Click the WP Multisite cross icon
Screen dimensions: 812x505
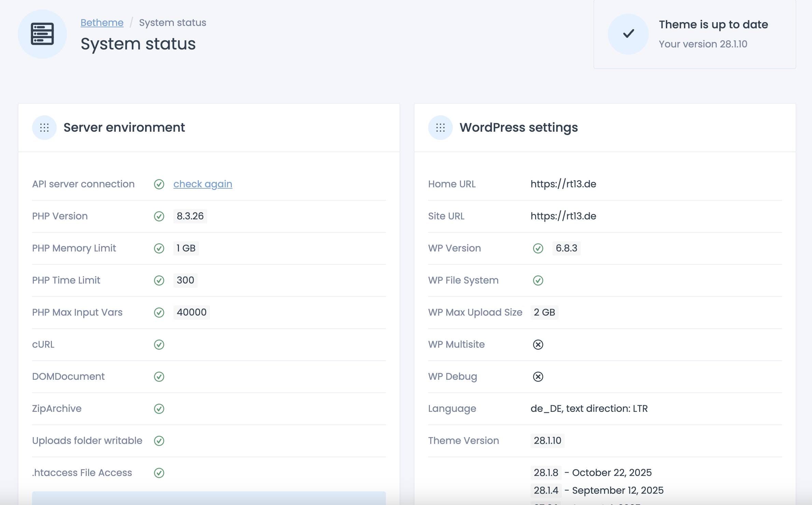click(x=538, y=345)
